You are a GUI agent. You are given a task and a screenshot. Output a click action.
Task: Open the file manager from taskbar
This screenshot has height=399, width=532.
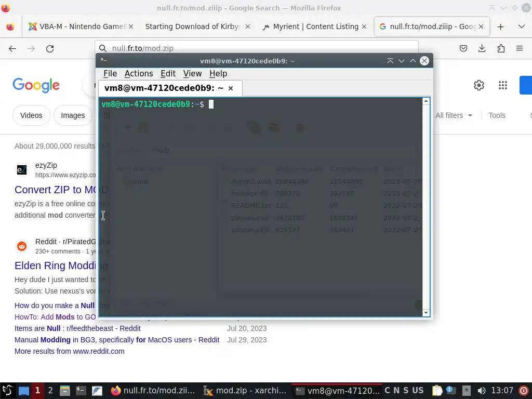pos(64,391)
